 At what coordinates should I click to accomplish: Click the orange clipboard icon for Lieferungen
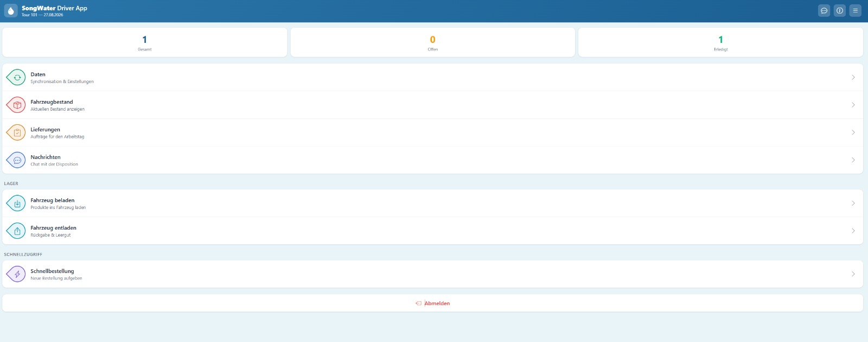coord(16,132)
